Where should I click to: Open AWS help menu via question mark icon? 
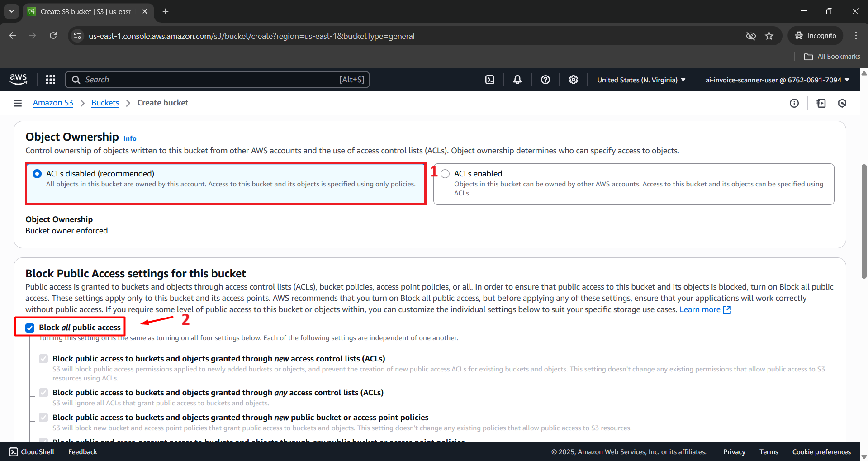[x=545, y=79]
